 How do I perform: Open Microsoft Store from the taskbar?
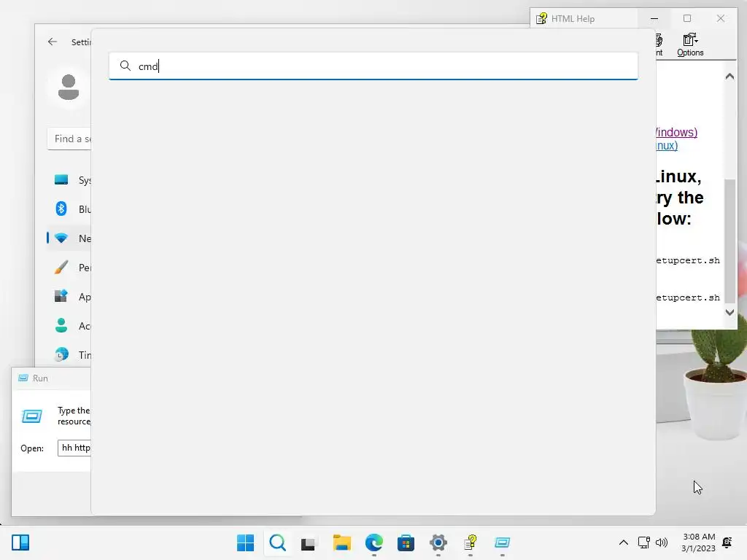click(406, 542)
